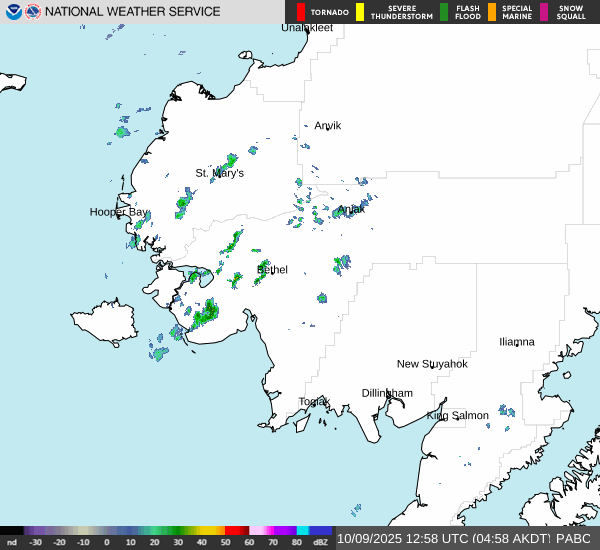Click the St. Mary's map label
This screenshot has height=550, width=600.
[219, 173]
